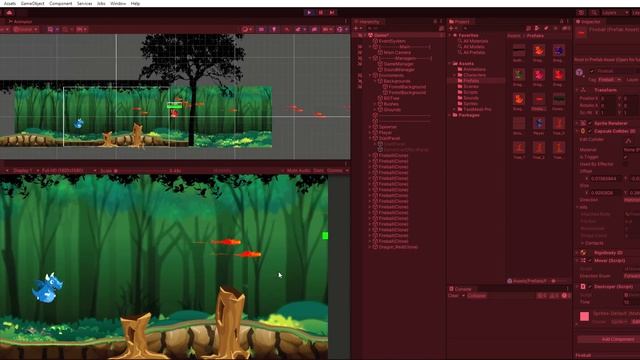Image resolution: width=640 pixels, height=360 pixels.
Task: Toggle Mute Audio in Game view
Action: click(298, 171)
